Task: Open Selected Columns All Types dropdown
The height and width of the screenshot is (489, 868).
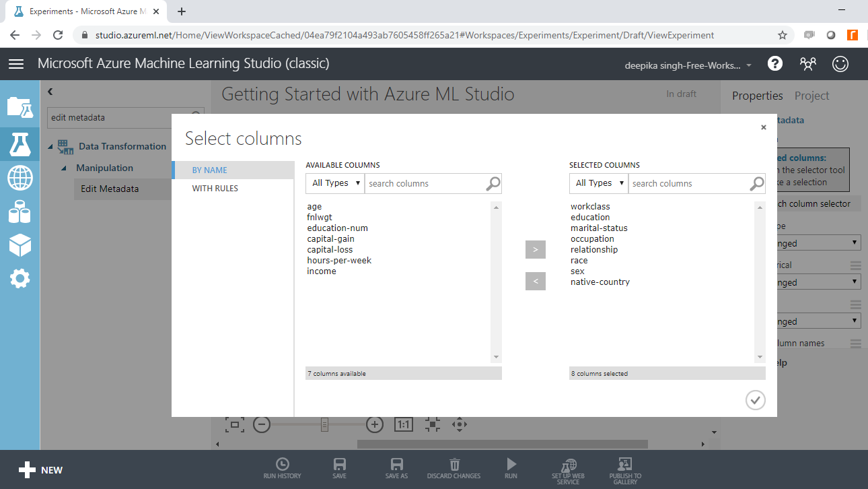Action: point(599,183)
